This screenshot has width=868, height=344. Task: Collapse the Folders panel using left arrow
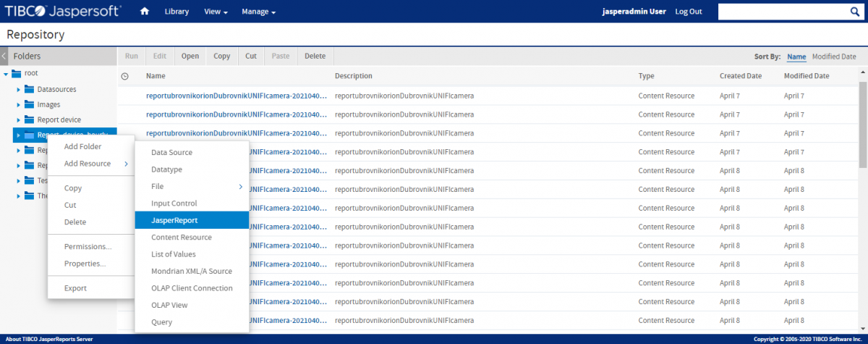tap(4, 56)
